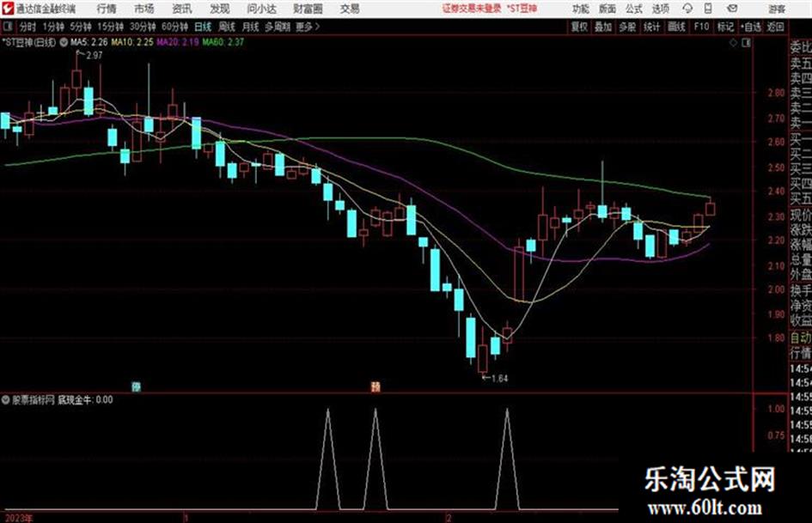812x523 pixels.
Task: Open the dropdown arrow beside *ST豆神(日线)
Action: pyautogui.click(x=64, y=42)
